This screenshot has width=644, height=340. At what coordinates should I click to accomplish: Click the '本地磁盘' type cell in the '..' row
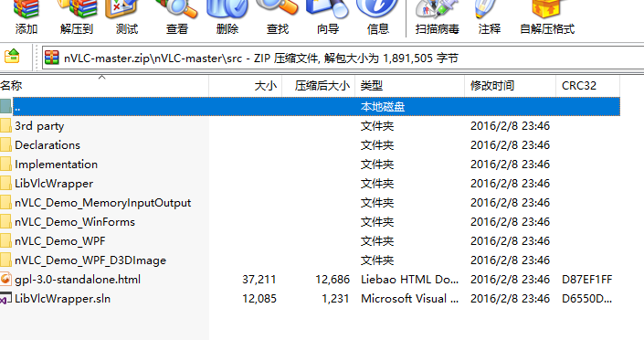[x=383, y=107]
